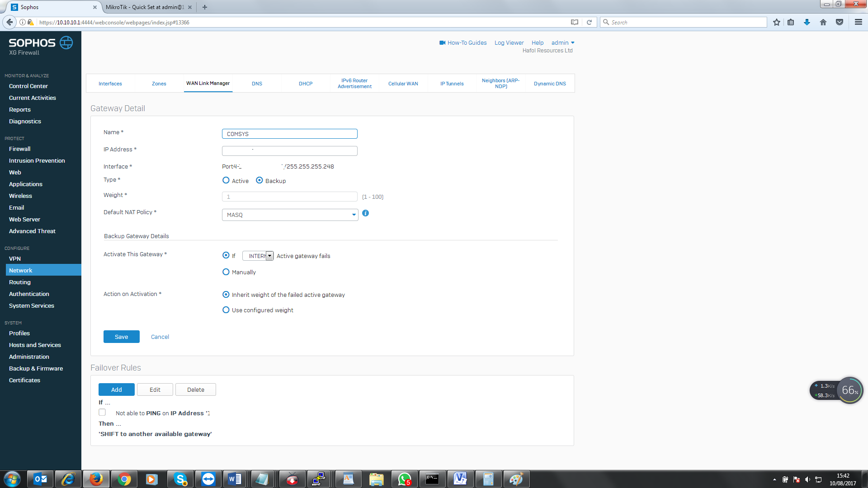Viewport: 868px width, 488px height.
Task: Add a new failover rule
Action: click(x=117, y=389)
